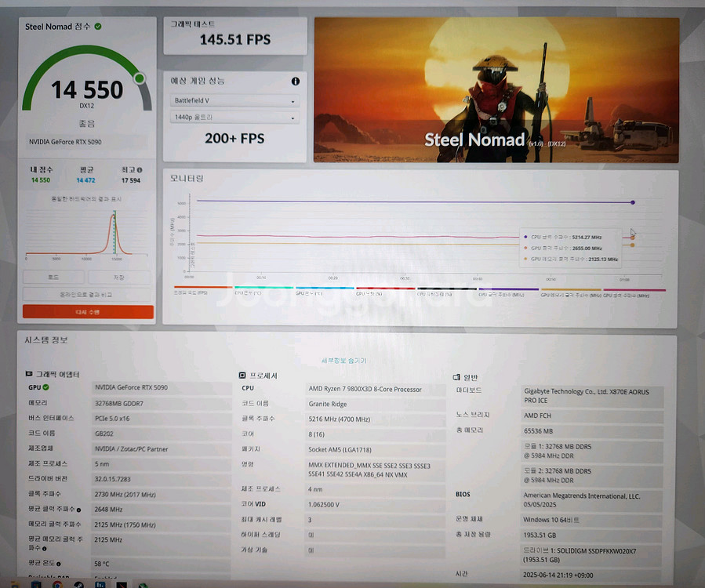
Task: Click the NVIDIA GeForce RTX 5090 label under the gauge
Action: point(65,142)
